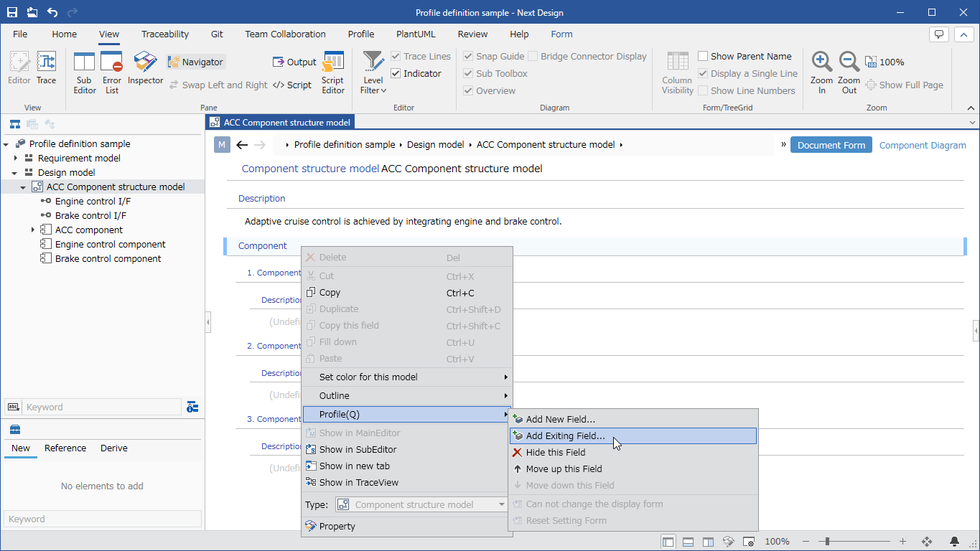This screenshot has width=980, height=551.
Task: Open the Inspector pane
Action: point(146,69)
